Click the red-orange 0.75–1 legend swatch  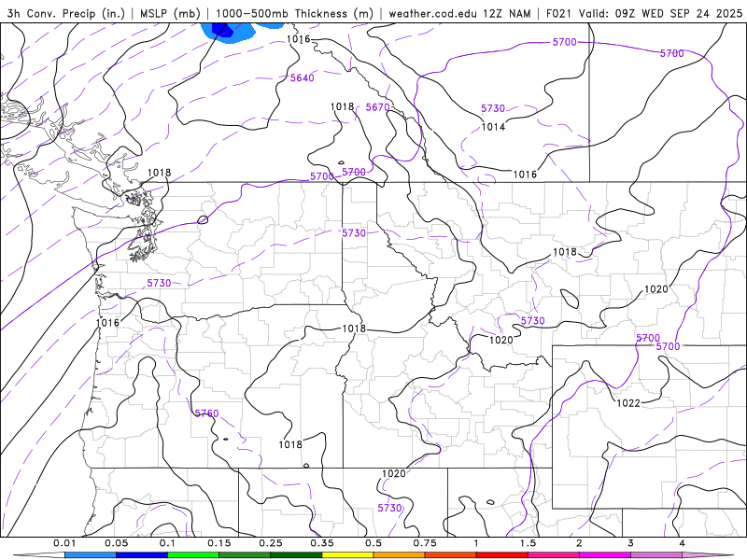pyautogui.click(x=451, y=555)
